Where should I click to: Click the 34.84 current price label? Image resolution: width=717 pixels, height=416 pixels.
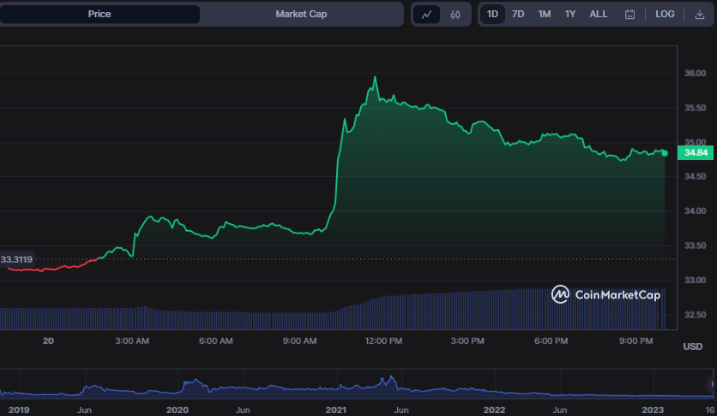point(695,153)
